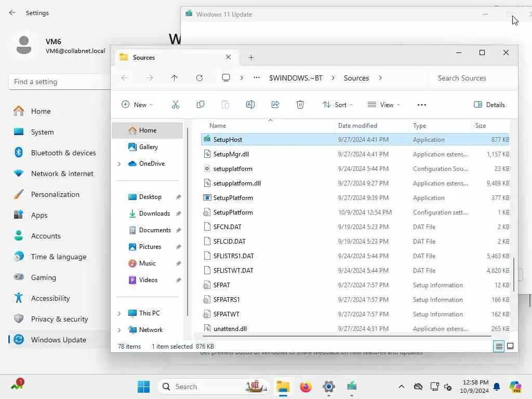The image size is (532, 399).
Task: Click the Windows 11 Update setup taskbar icon
Action: click(x=352, y=387)
